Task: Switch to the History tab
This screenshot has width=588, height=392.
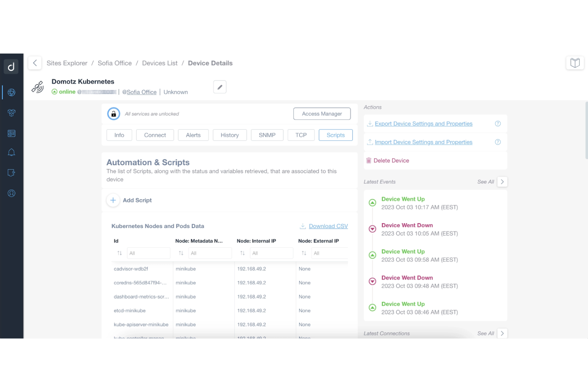Action: 230,135
